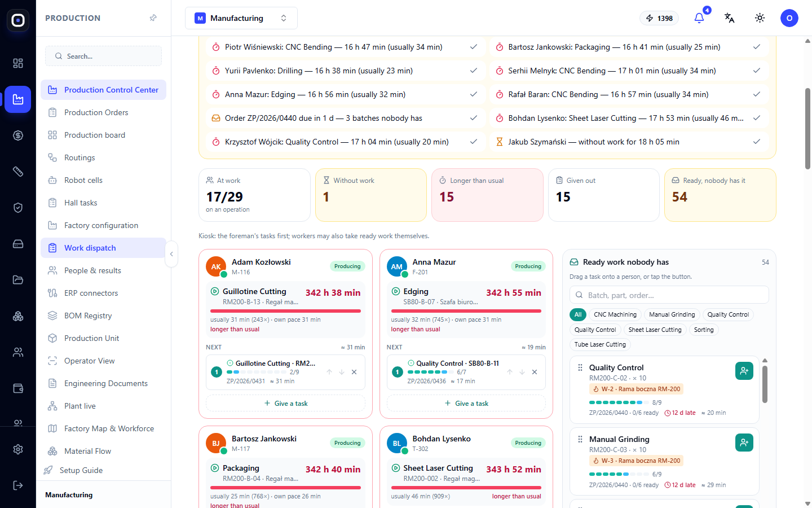The width and height of the screenshot is (812, 508).
Task: Click the app logo in the top-left
Action: (18, 20)
